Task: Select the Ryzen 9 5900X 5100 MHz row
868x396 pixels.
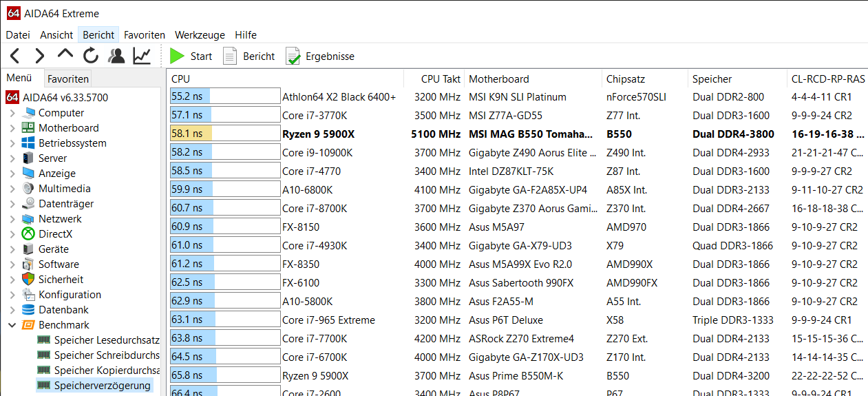Action: [x=518, y=134]
